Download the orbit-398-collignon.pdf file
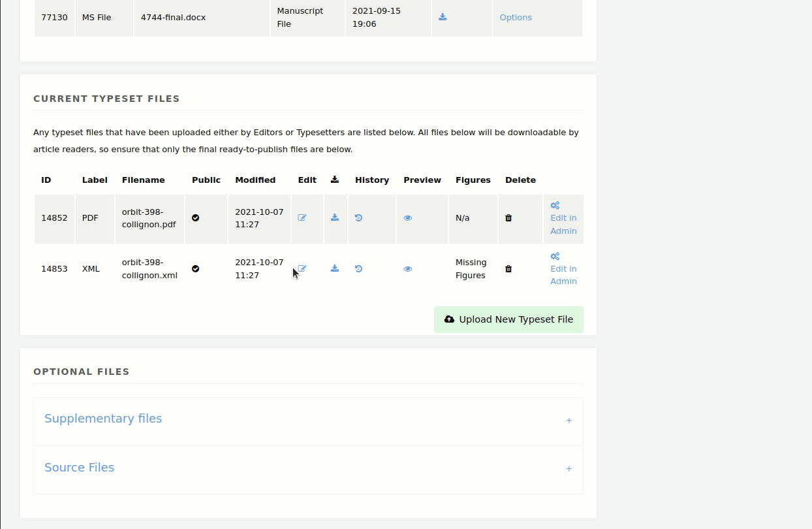Viewport: 812px width, 529px height. pos(335,218)
